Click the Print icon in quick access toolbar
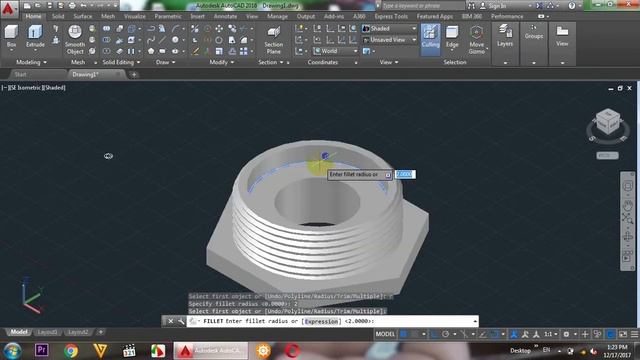 pos(72,6)
